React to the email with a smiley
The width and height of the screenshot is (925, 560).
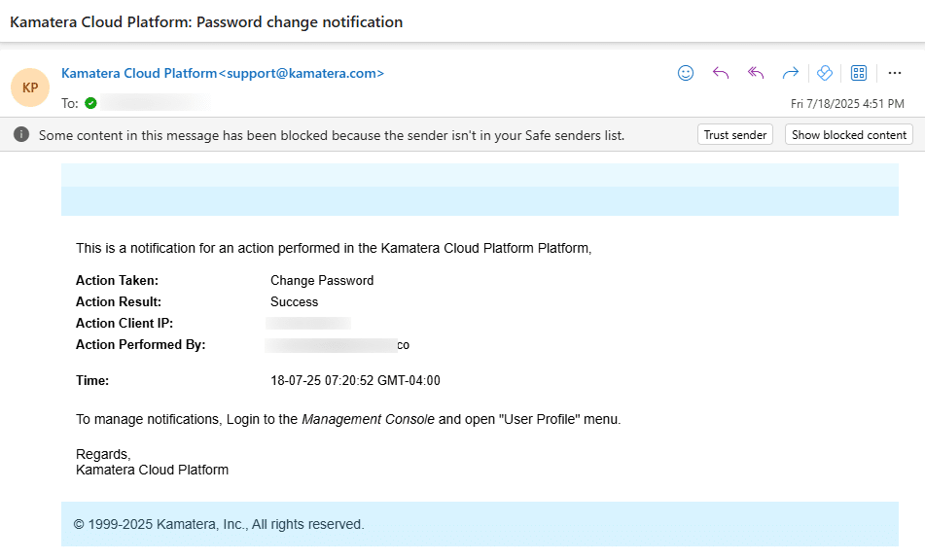tap(686, 73)
